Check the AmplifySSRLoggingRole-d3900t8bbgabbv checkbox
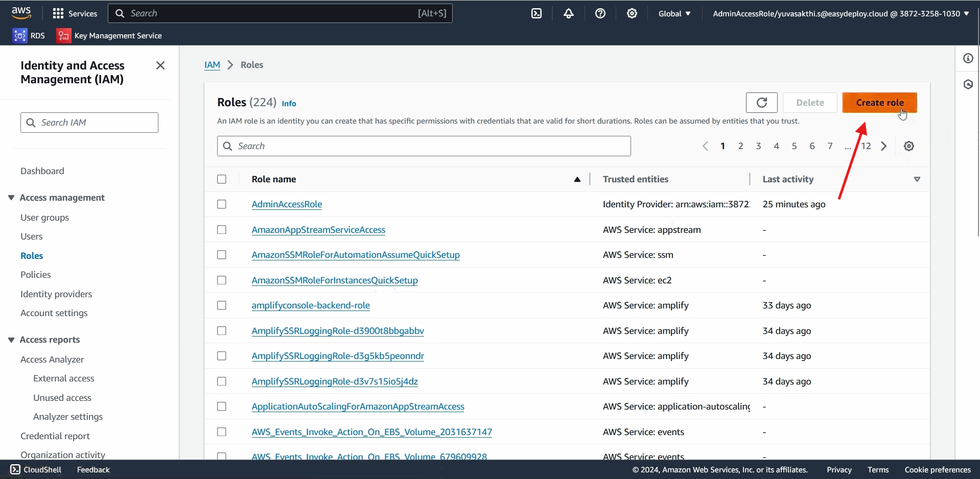 point(222,331)
